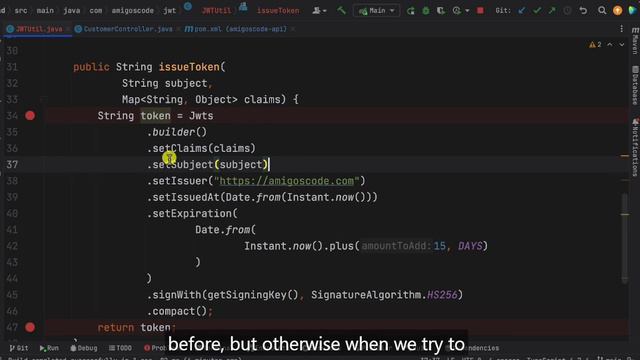
Task: Click the DAYS constant on line 42
Action: point(470,246)
